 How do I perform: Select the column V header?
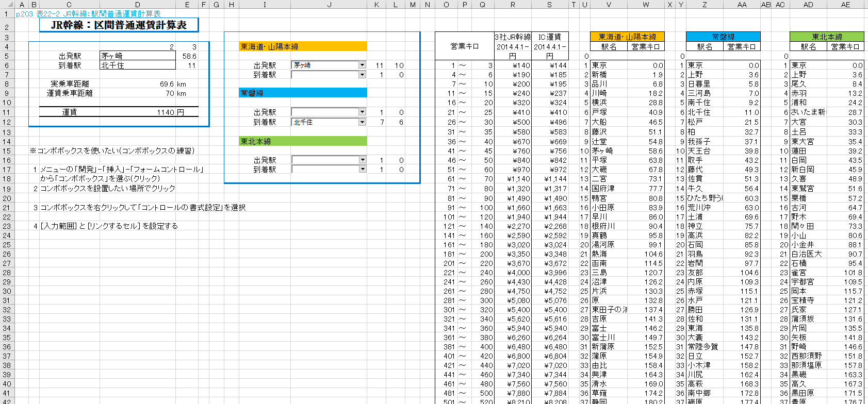(609, 5)
